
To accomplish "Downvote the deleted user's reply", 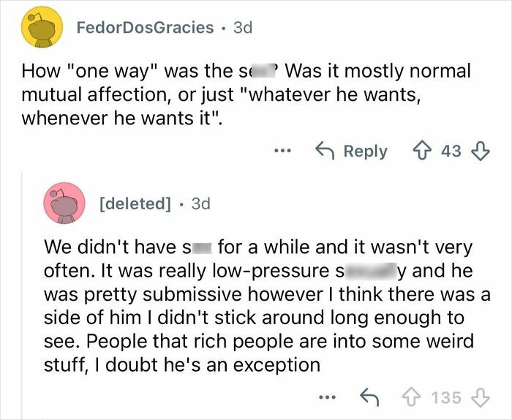I will 479,397.
